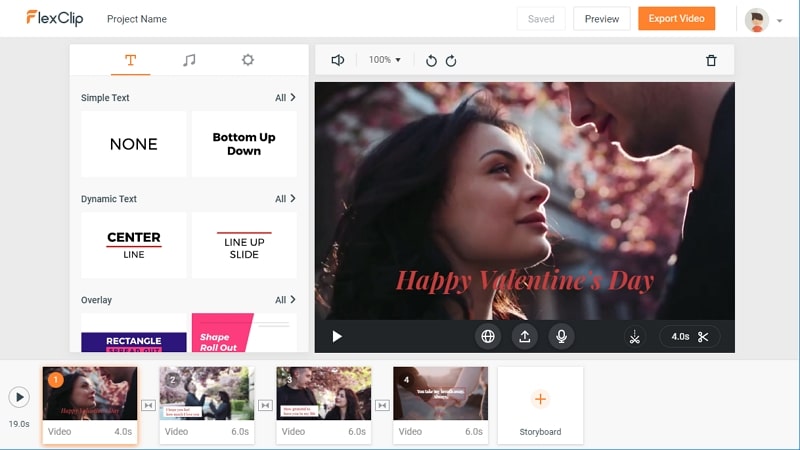Open the user avatar menu
This screenshot has height=450, width=800.
coord(757,20)
